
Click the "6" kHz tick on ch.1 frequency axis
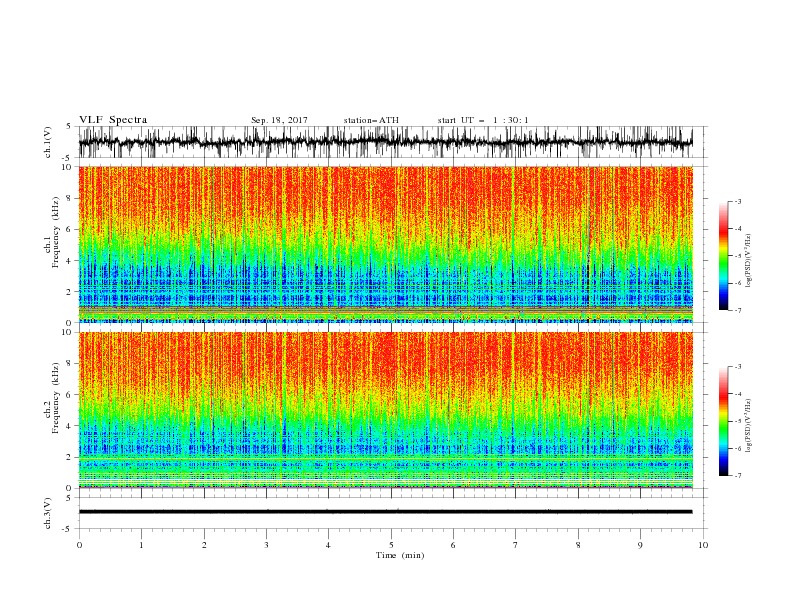[x=69, y=230]
